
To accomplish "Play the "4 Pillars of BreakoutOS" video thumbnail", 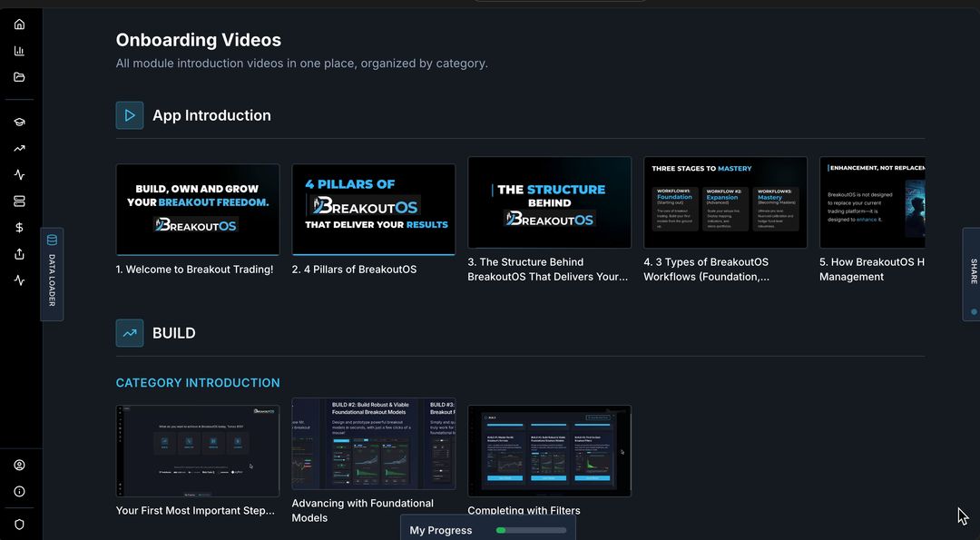I will [x=373, y=209].
